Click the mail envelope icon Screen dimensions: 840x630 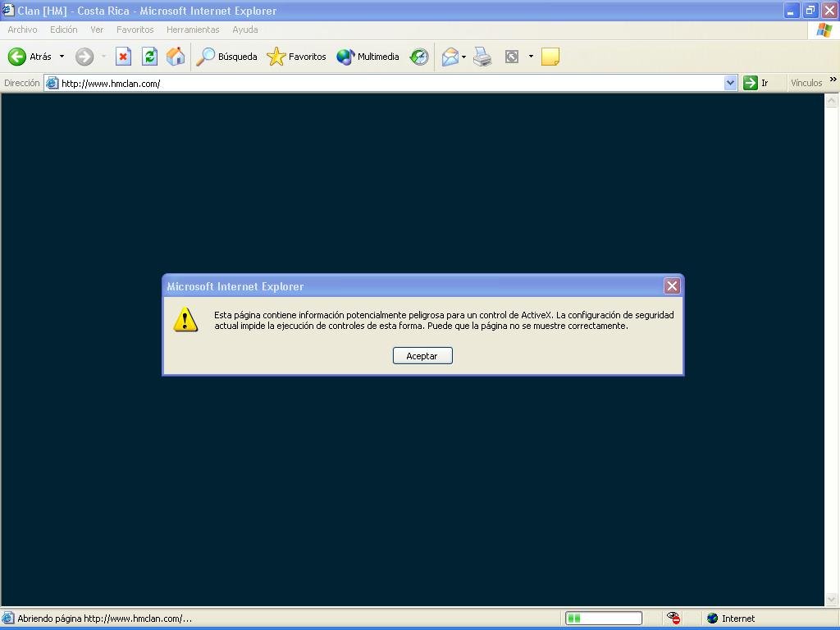pos(450,57)
